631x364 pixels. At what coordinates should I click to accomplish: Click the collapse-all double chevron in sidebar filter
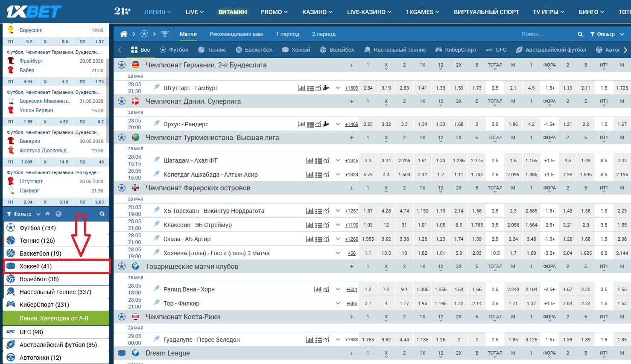[47, 214]
